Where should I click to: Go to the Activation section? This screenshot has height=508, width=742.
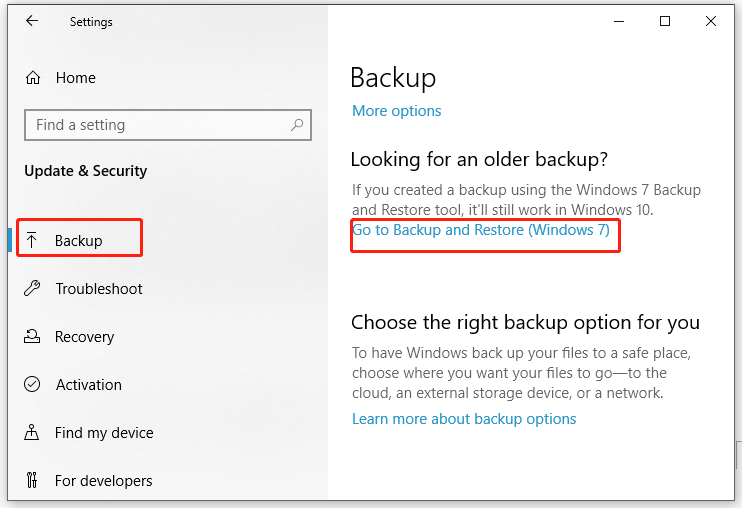click(x=88, y=385)
